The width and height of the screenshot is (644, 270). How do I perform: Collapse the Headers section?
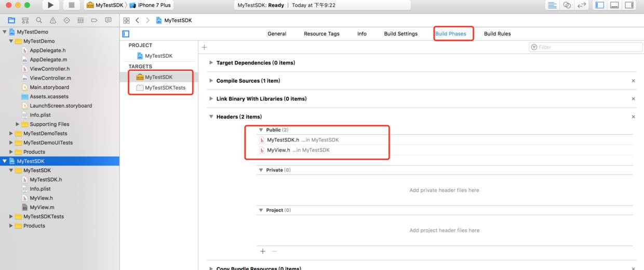click(x=211, y=117)
